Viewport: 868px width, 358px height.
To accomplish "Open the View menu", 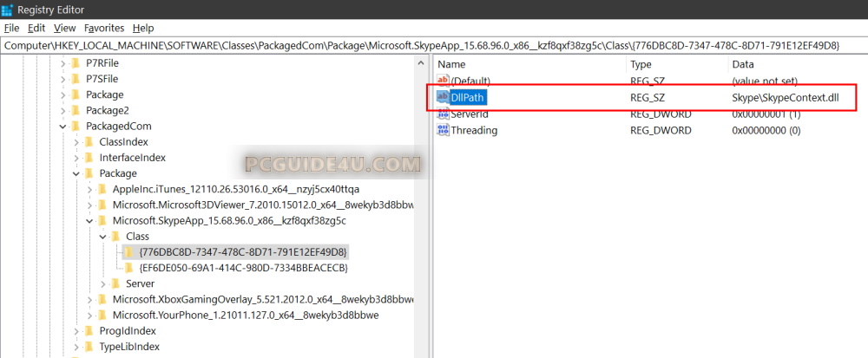I will pyautogui.click(x=66, y=28).
